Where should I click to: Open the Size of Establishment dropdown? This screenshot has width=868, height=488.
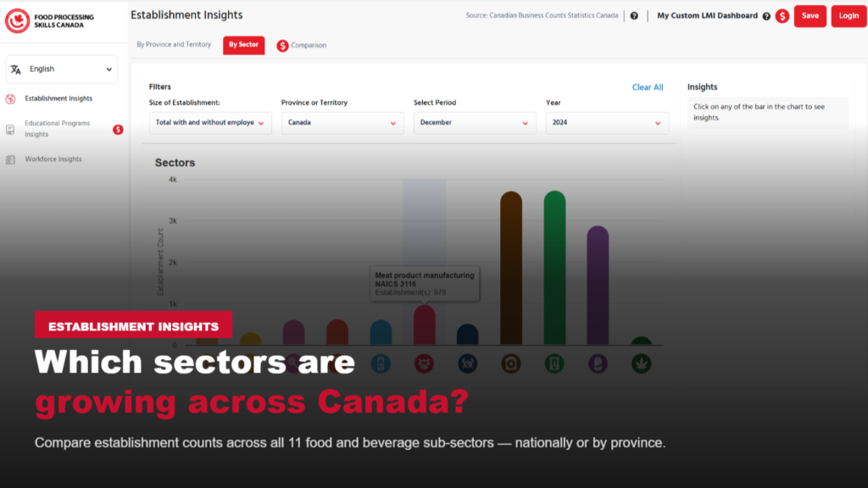tap(210, 123)
